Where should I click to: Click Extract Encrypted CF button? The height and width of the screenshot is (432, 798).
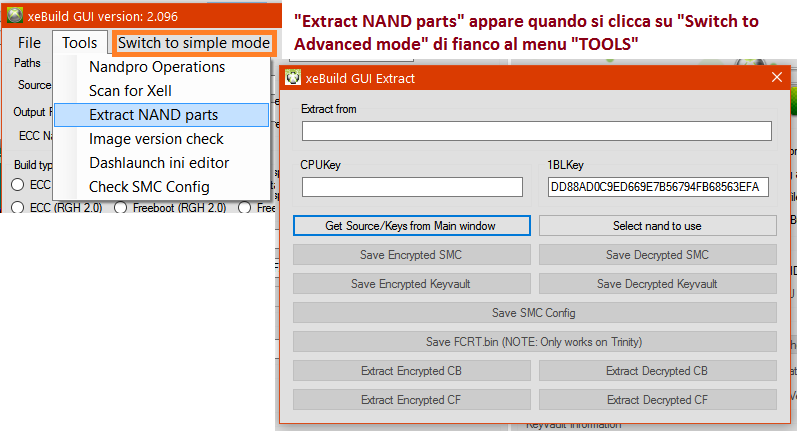point(411,399)
